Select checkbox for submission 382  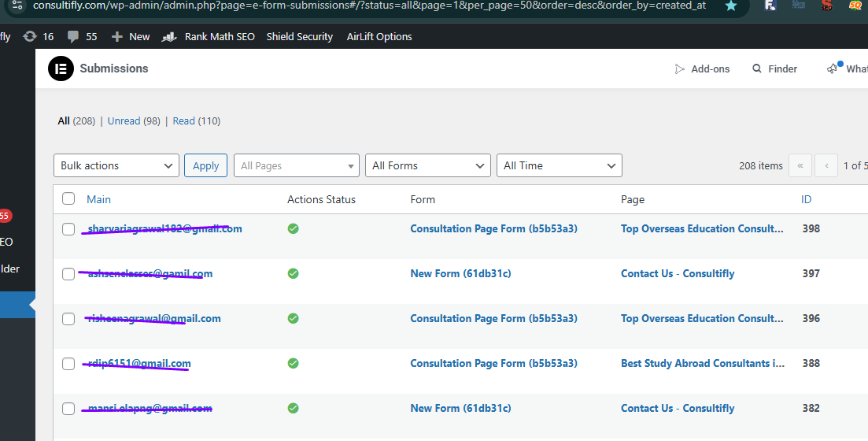pyautogui.click(x=68, y=409)
